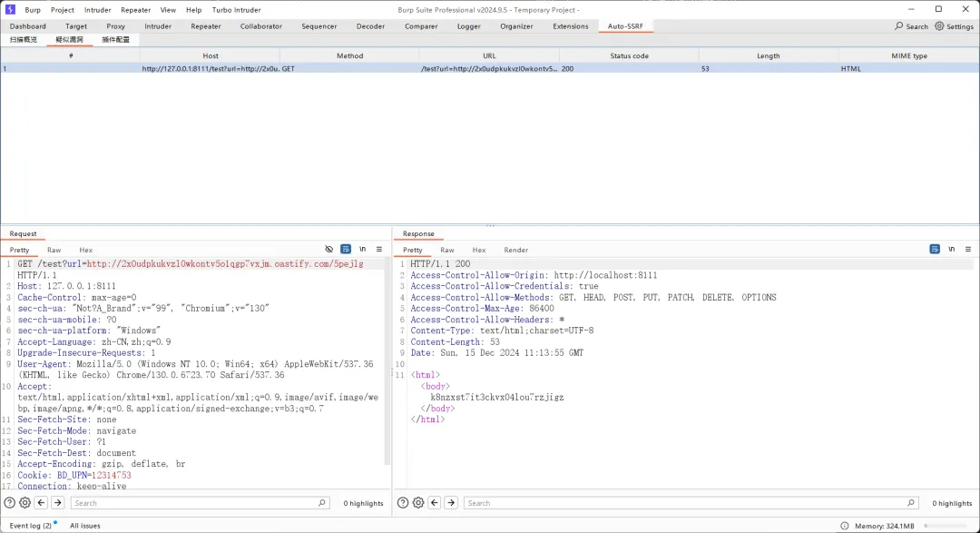Click the memory info icon in status bar
980x533 pixels.
click(845, 526)
